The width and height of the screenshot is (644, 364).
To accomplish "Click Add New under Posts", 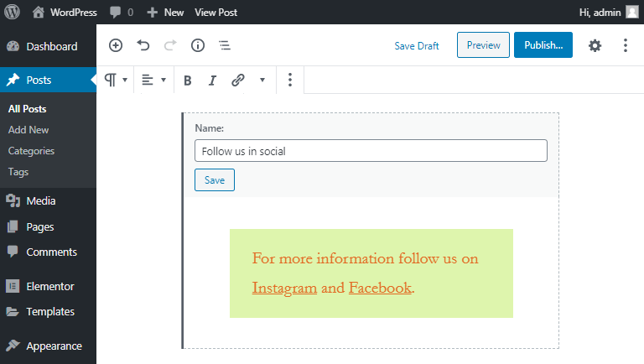I will click(x=29, y=130).
